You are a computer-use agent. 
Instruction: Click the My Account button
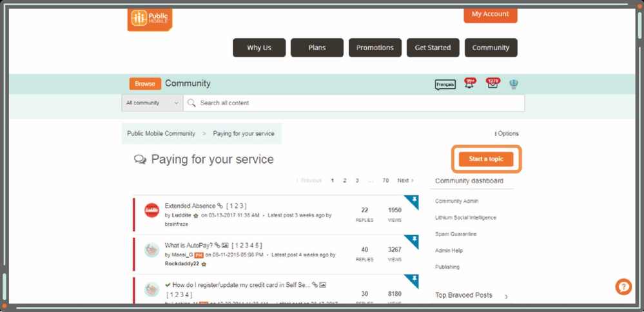coord(490,14)
